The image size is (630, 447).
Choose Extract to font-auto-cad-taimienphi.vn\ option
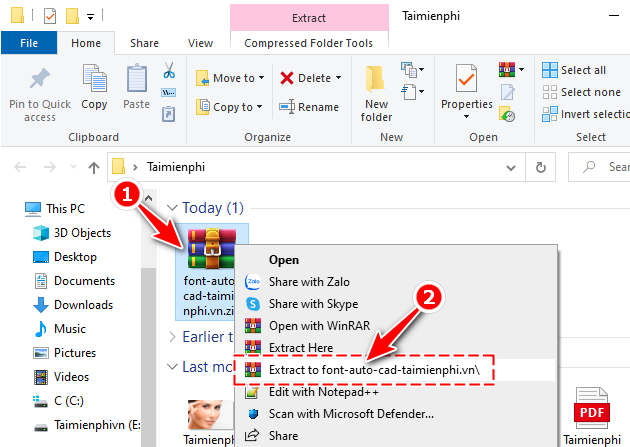[x=381, y=369]
